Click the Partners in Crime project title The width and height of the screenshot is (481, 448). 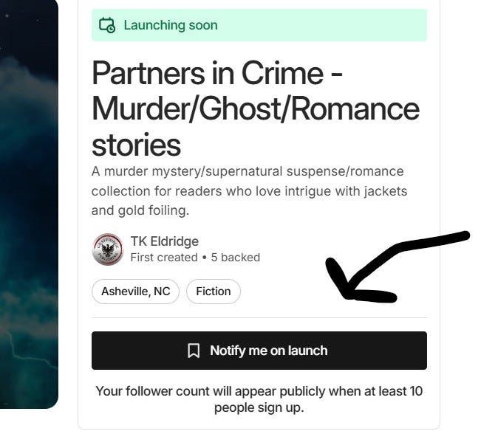[x=256, y=108]
